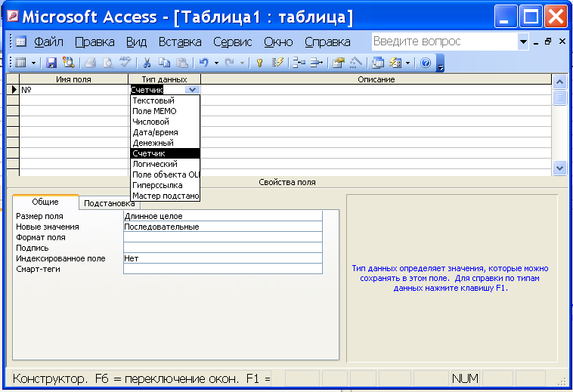This screenshot has height=392, width=573.
Task: Select Поле MEMO in the data type list
Action: (x=166, y=111)
